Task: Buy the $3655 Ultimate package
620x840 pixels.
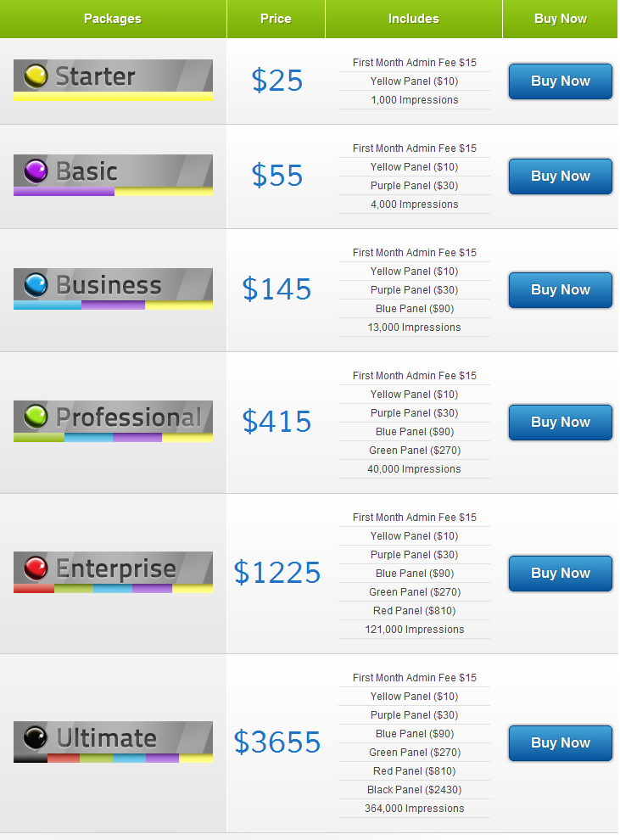Action: coord(560,743)
